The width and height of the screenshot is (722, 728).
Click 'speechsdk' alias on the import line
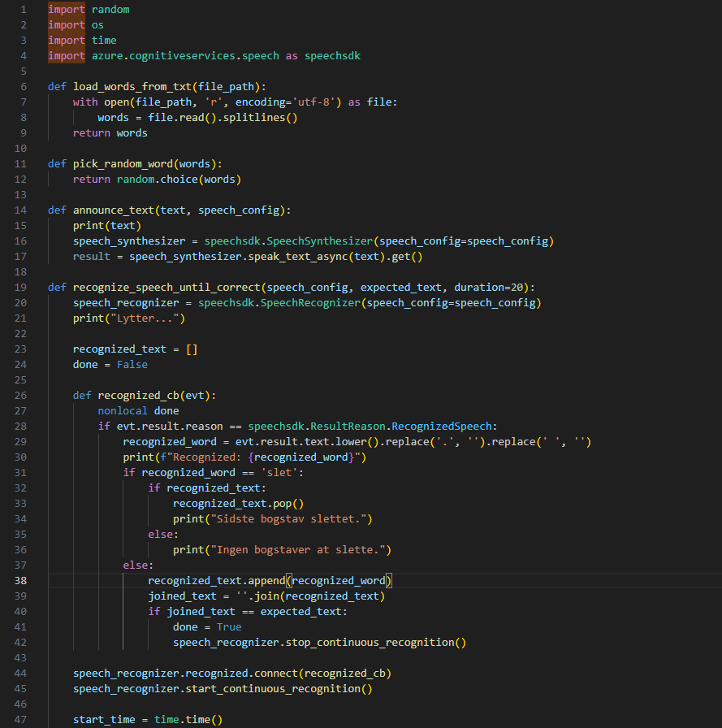coord(333,56)
